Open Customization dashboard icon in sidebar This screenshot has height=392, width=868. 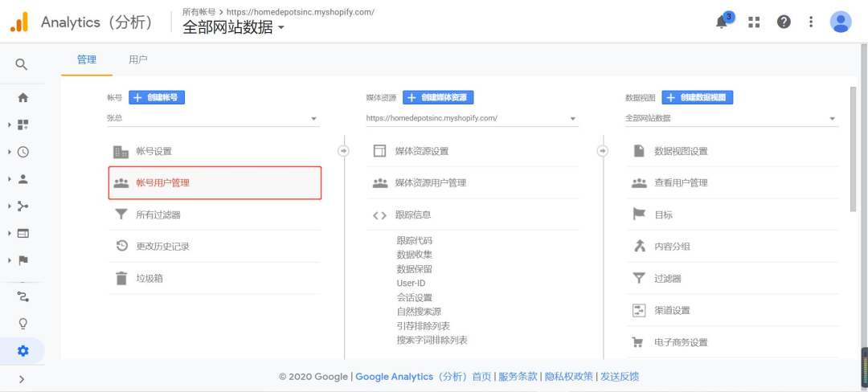tap(23, 125)
